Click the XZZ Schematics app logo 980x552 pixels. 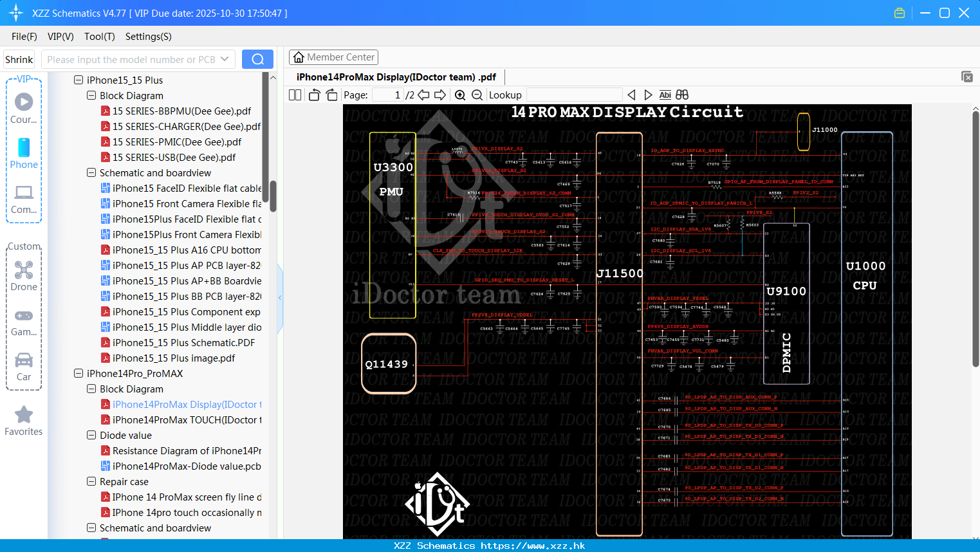pyautogui.click(x=16, y=13)
